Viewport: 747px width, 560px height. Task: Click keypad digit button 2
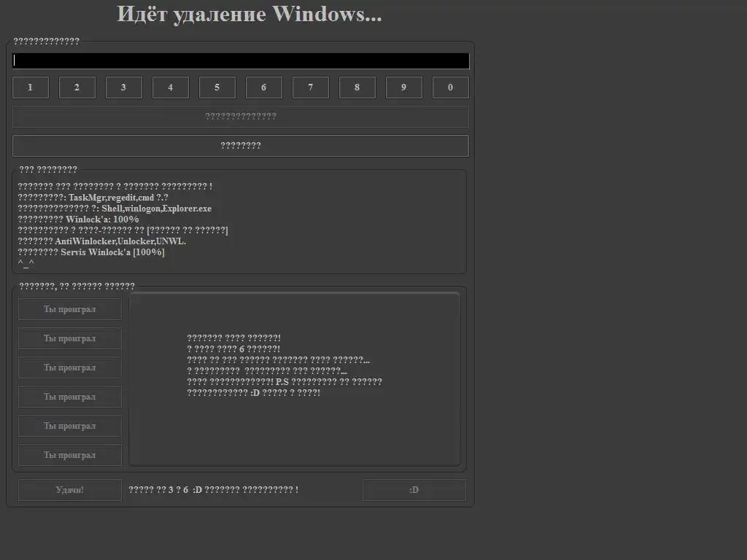(x=77, y=87)
